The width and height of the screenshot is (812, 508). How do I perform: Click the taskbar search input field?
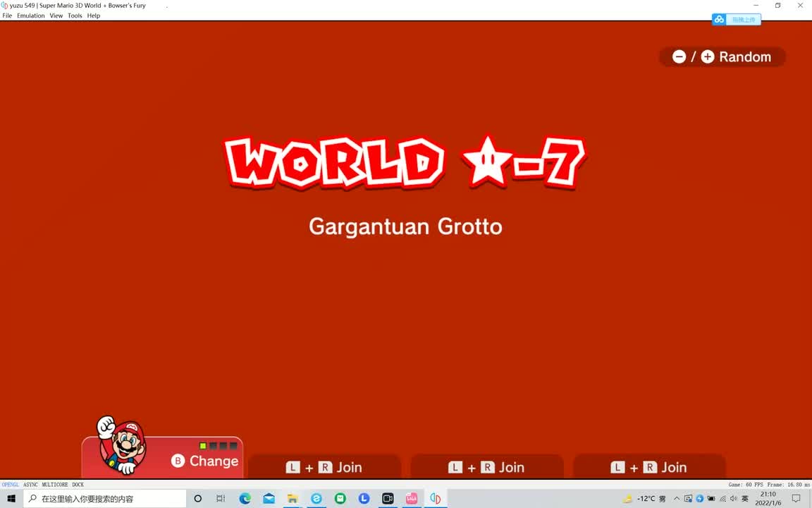pos(104,499)
